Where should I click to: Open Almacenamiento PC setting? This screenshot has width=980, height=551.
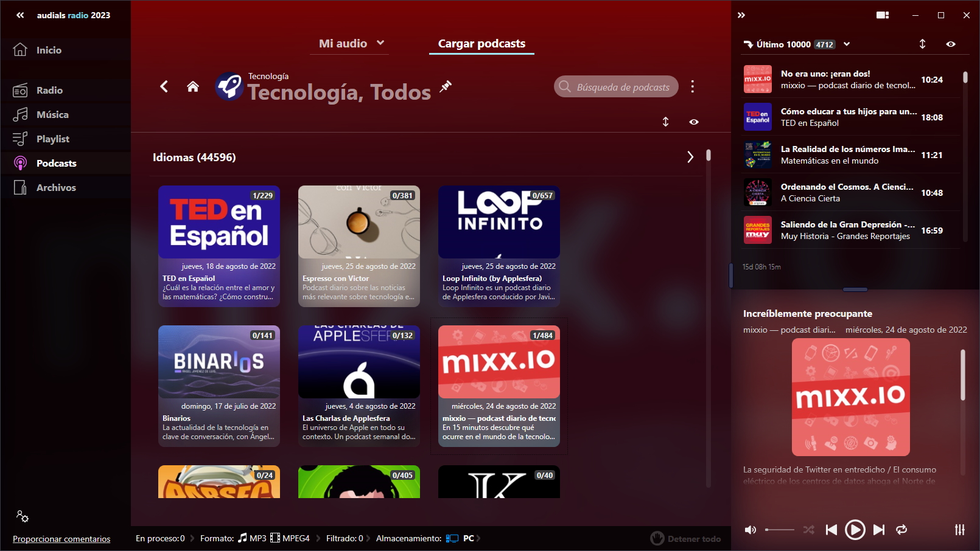(425, 538)
